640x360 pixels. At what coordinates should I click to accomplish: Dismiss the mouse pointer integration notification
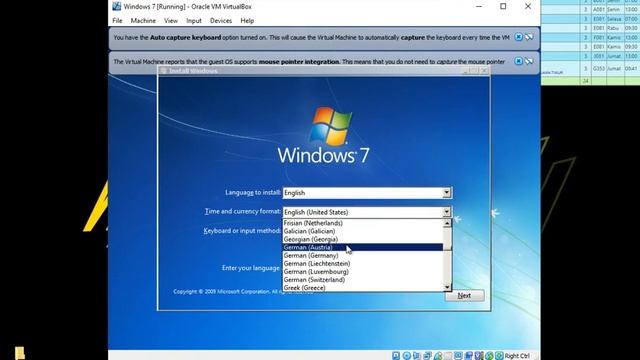click(518, 61)
